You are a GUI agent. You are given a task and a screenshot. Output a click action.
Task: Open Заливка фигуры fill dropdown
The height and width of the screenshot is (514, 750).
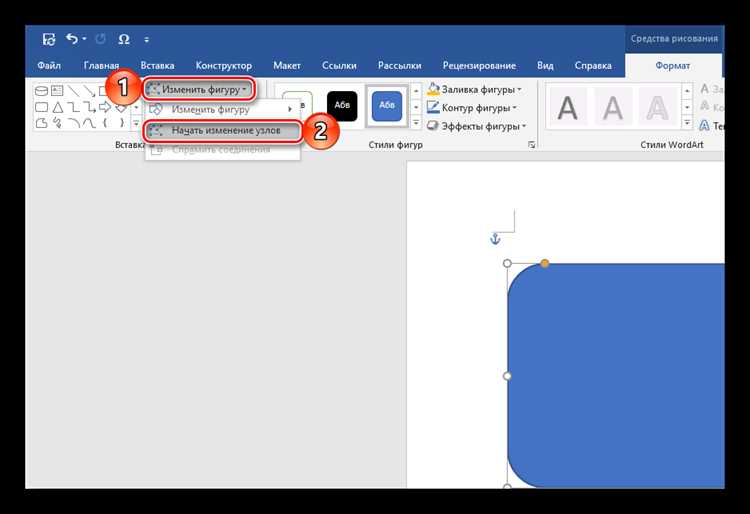tap(474, 89)
